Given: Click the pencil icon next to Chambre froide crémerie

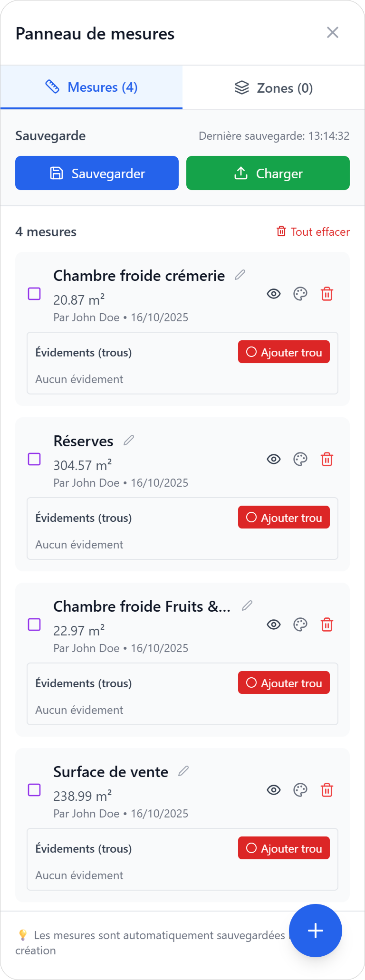Looking at the screenshot, I should pyautogui.click(x=240, y=275).
